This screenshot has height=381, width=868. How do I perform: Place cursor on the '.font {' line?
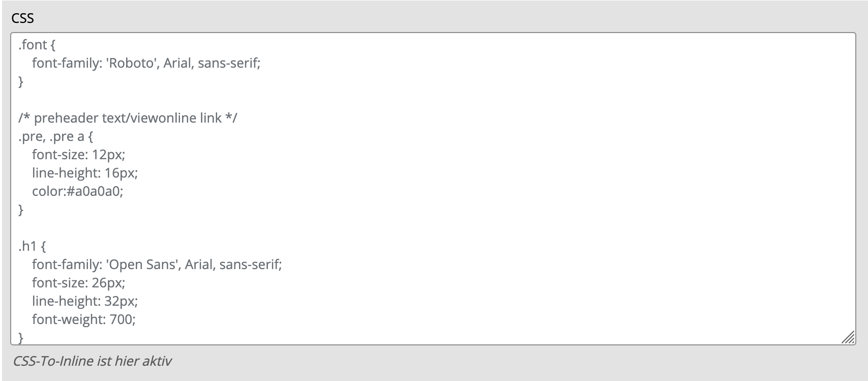(37, 45)
